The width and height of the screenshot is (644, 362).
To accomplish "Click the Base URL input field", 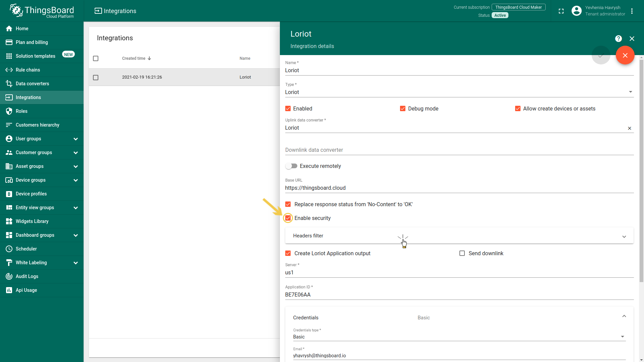I will (459, 188).
